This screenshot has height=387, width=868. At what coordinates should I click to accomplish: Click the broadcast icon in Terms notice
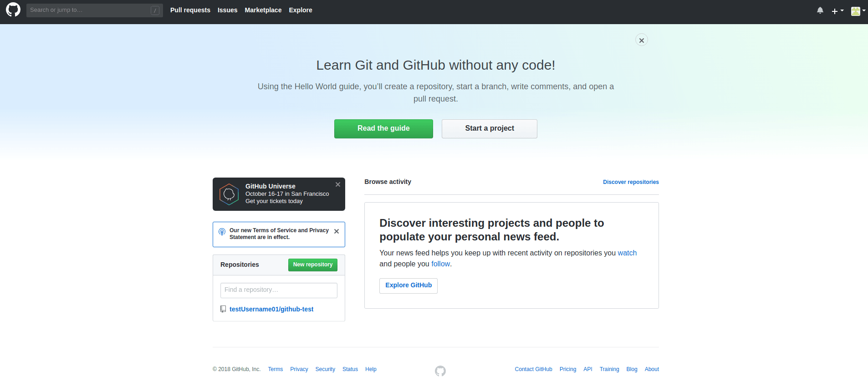(222, 232)
